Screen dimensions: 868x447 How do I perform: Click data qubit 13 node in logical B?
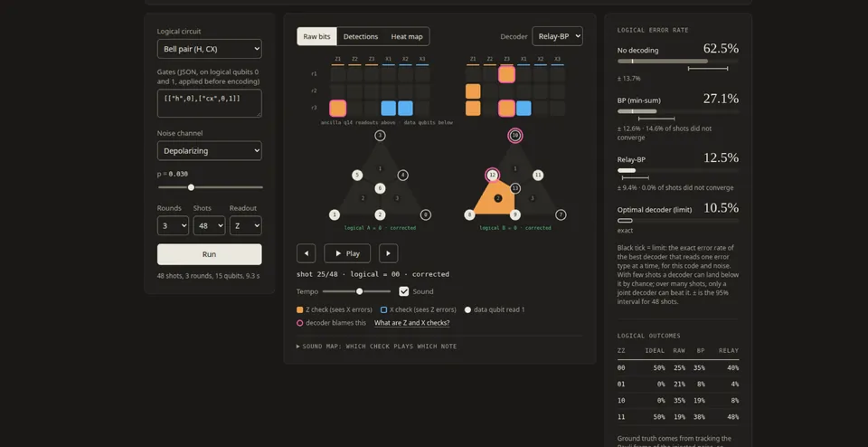(514, 188)
